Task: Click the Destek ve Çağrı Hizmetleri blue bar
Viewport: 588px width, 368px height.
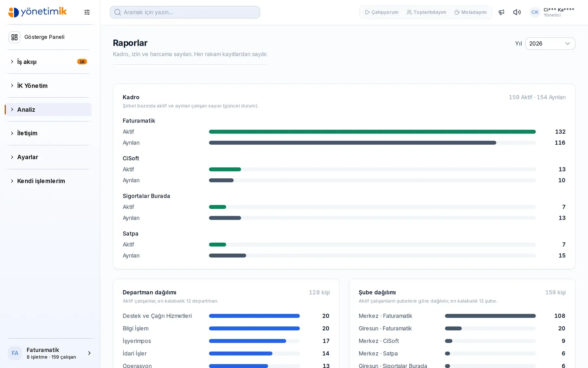Action: click(x=254, y=316)
